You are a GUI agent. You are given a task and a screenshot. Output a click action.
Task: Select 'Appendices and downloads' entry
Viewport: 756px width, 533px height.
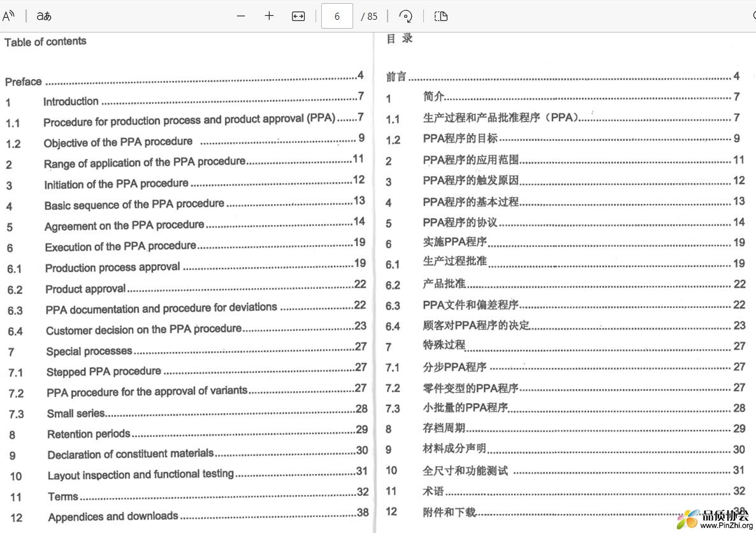(113, 516)
